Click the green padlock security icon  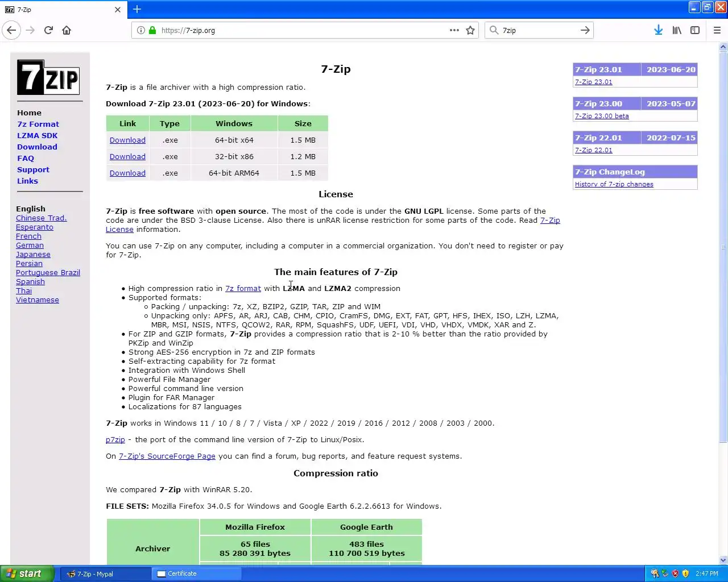pyautogui.click(x=152, y=30)
